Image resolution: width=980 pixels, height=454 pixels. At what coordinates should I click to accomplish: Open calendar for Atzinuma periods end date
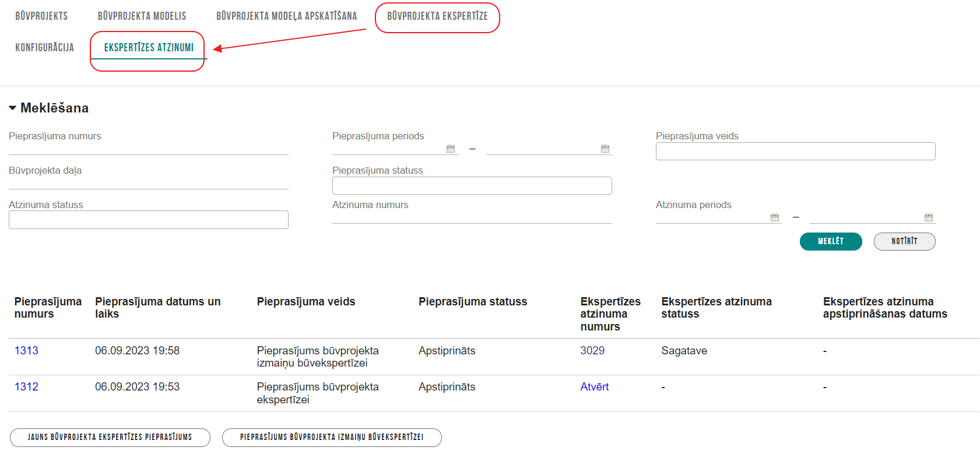click(929, 217)
